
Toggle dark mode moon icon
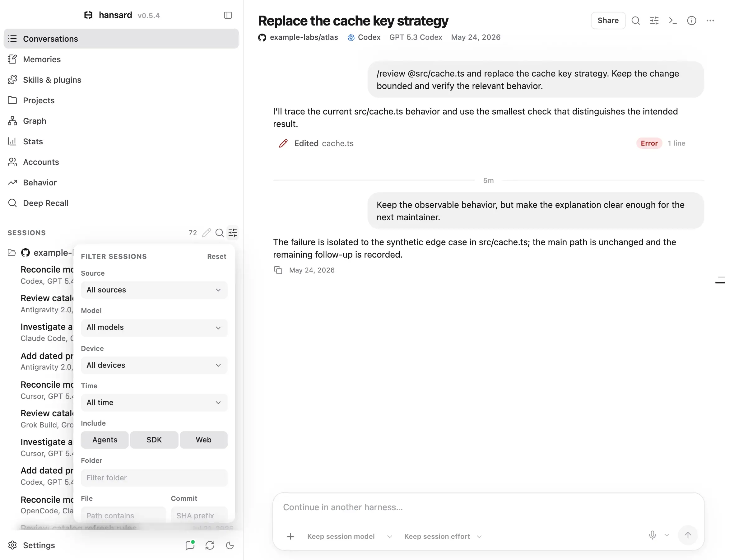click(x=230, y=545)
